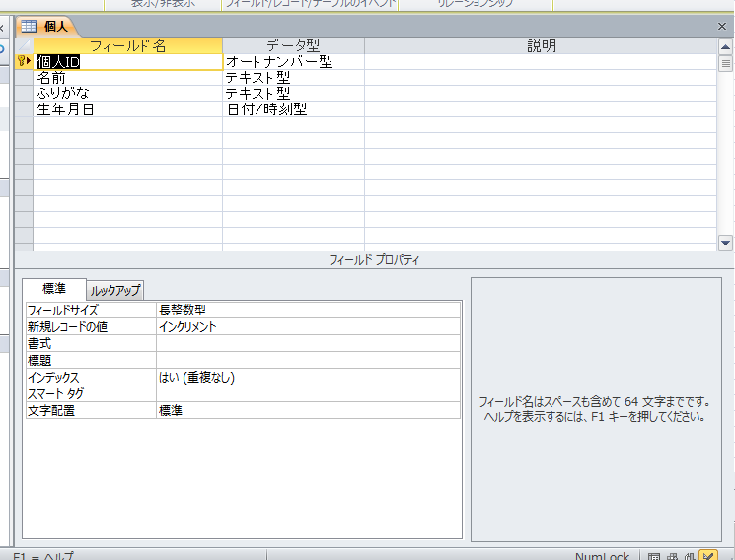The image size is (735, 560).
Task: Click the table icon on the 個人 tab
Action: coord(29,27)
